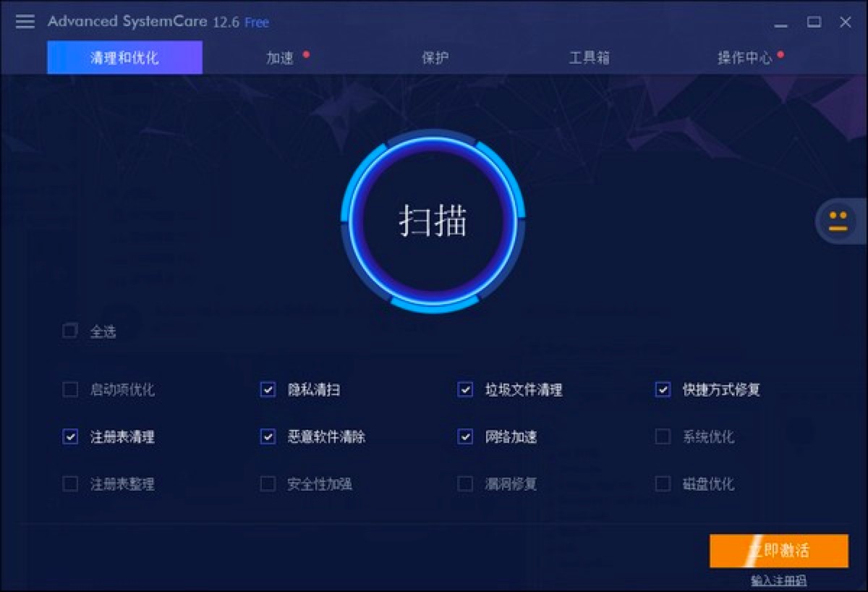
Task: Disable the 注册表清理 checkbox
Action: tap(69, 436)
